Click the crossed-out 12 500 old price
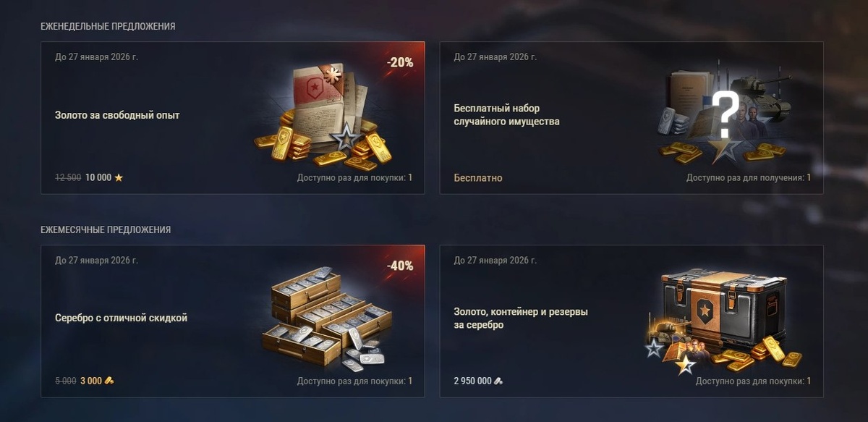This screenshot has width=868, height=422. (x=68, y=177)
